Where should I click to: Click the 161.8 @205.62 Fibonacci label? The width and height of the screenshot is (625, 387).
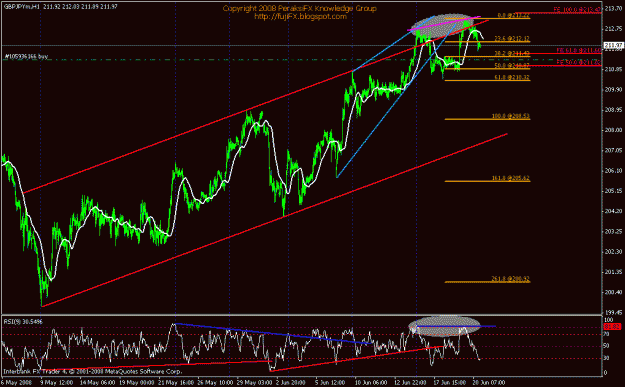coord(511,178)
